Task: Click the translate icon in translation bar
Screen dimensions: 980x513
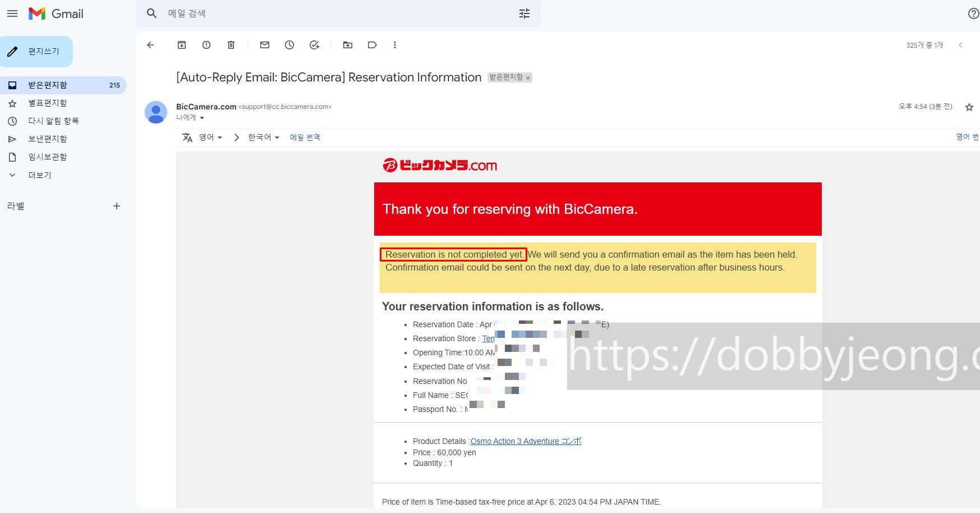Action: coord(187,138)
